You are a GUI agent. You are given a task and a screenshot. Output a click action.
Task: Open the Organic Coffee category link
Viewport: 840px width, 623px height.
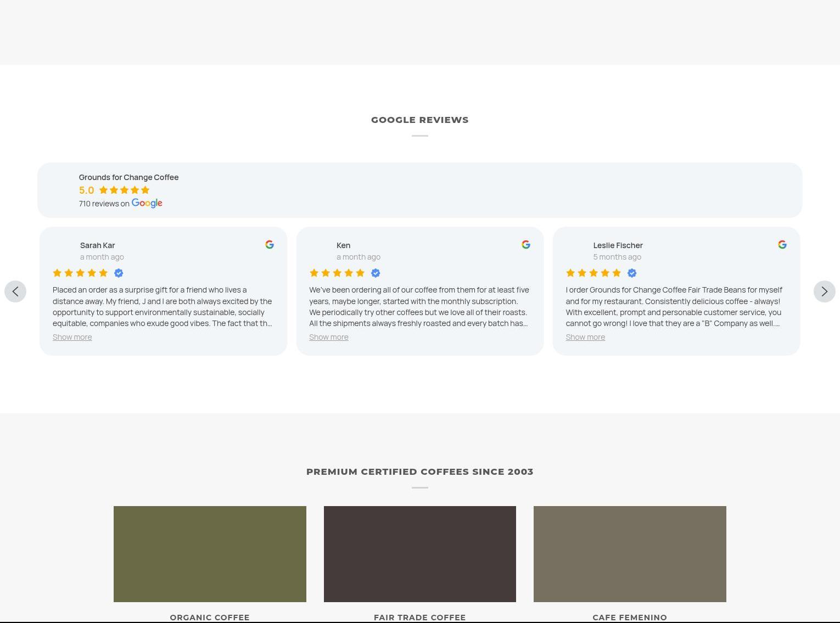(210, 617)
